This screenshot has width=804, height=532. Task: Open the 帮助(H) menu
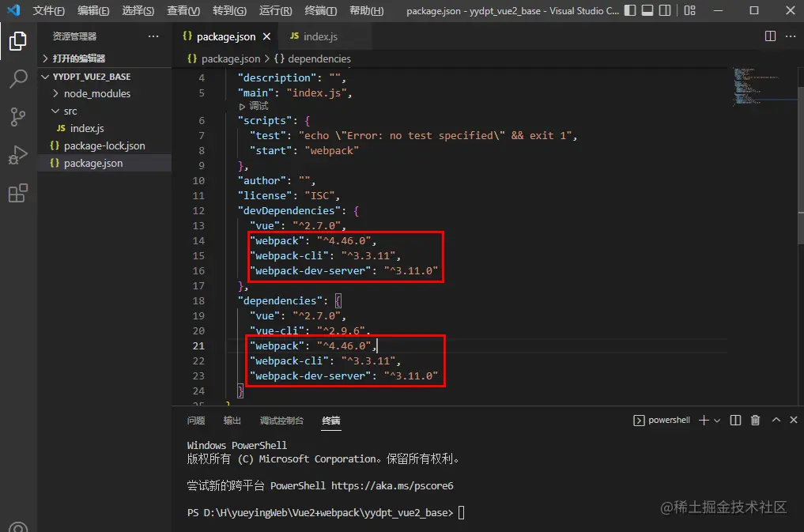coord(366,10)
